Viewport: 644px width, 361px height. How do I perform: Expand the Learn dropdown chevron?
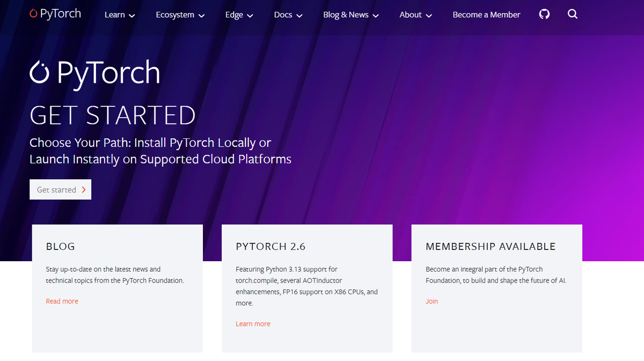132,16
